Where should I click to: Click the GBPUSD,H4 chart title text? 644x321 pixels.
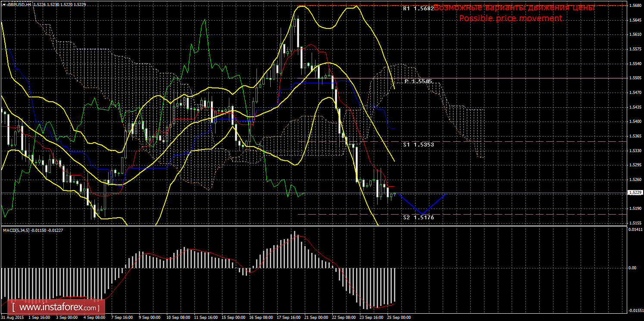(19, 4)
